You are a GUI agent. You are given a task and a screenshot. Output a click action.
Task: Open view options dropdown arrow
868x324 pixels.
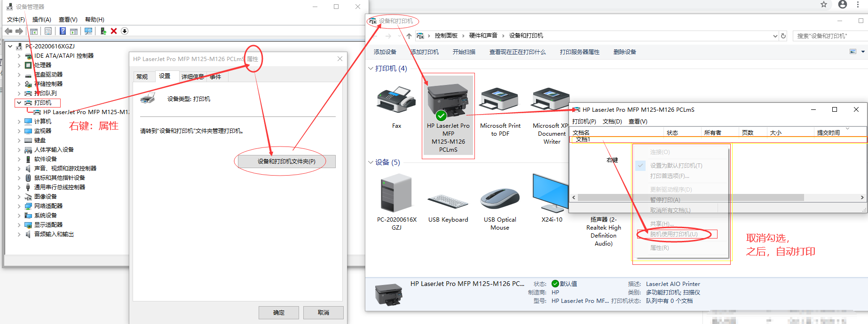[863, 52]
